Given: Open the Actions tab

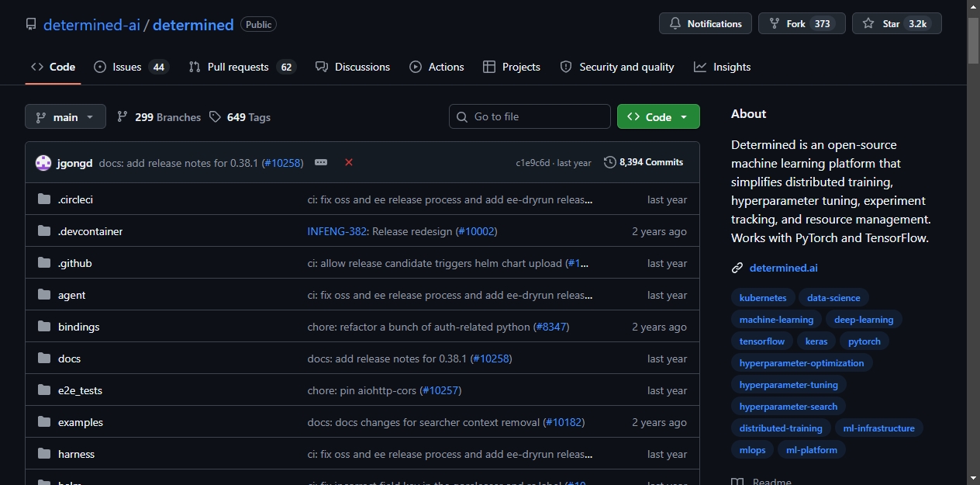Looking at the screenshot, I should coord(437,67).
